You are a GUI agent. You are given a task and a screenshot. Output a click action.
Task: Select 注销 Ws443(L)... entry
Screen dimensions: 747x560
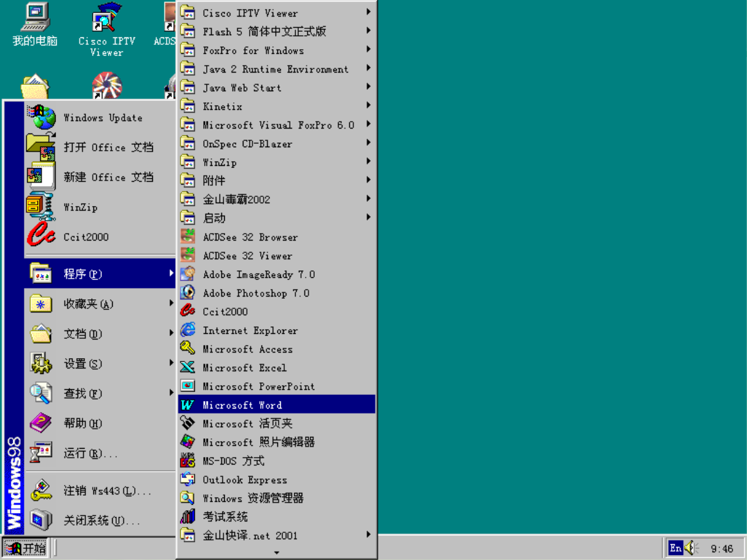point(100,490)
